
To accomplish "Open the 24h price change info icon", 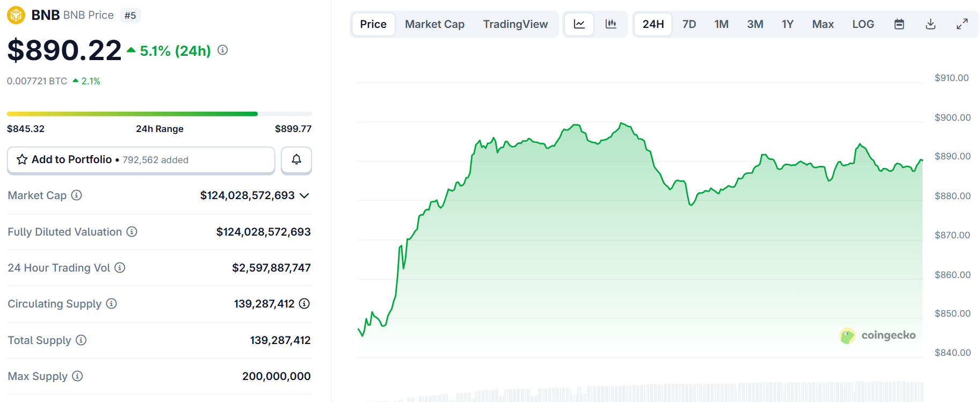I will [223, 50].
